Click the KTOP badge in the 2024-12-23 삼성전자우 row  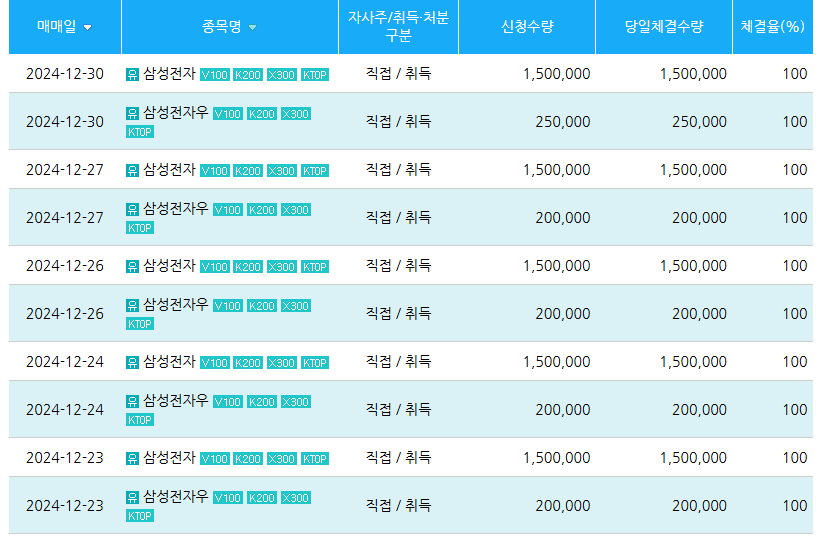(x=140, y=516)
